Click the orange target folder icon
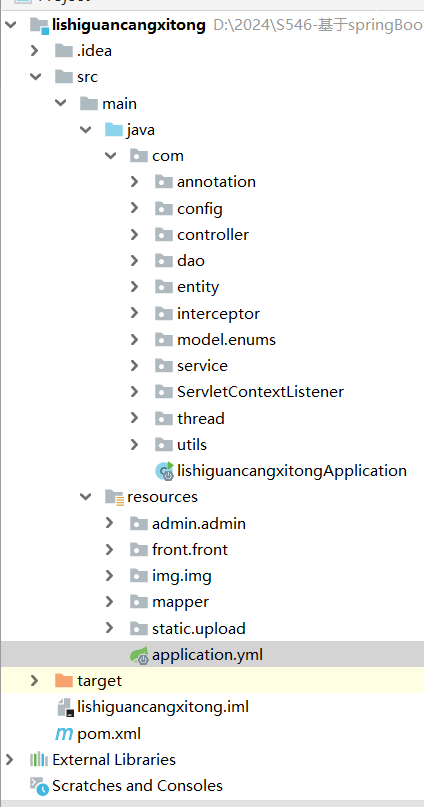The height and width of the screenshot is (807, 424). (x=64, y=680)
